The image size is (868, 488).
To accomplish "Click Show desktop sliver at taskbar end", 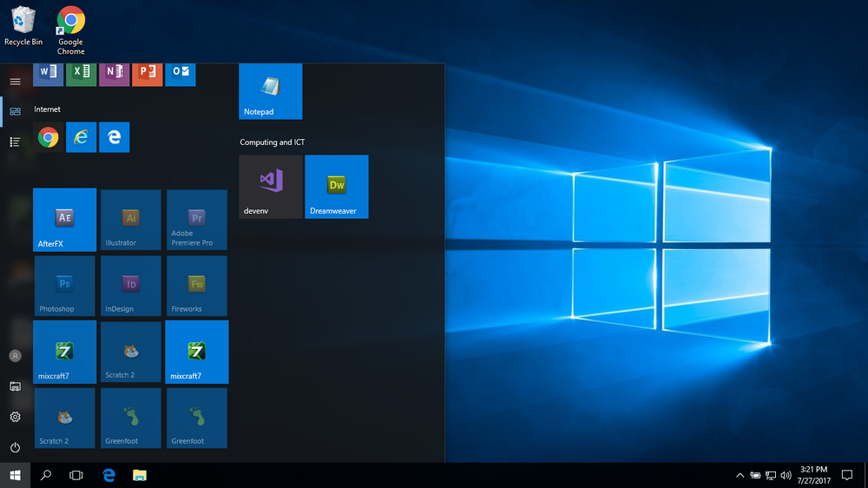I will [x=865, y=475].
